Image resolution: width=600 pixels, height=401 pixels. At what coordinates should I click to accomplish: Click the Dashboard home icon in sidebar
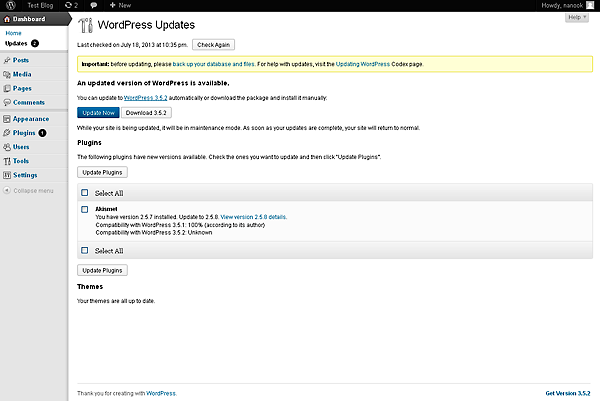(x=7, y=19)
